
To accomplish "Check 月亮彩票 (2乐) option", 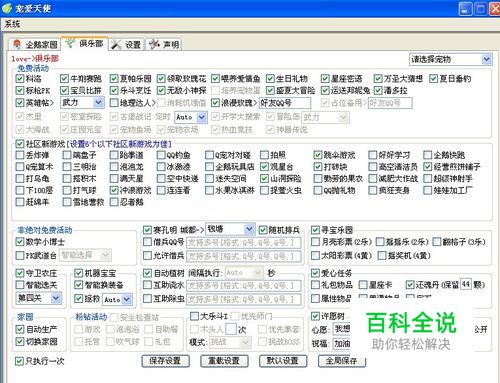I will tap(315, 242).
